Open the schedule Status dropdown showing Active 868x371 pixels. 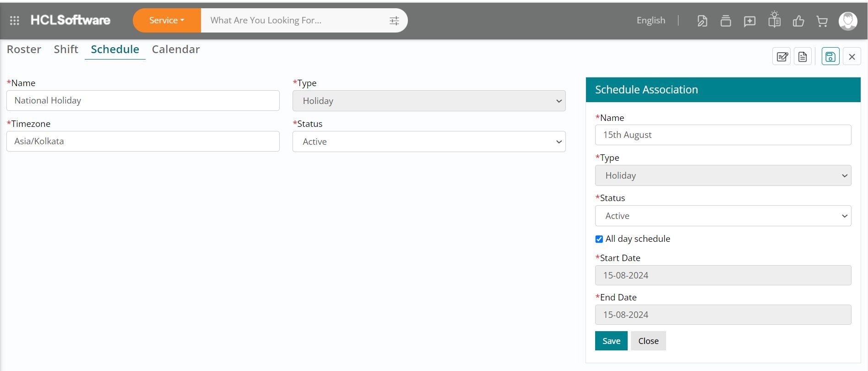[429, 142]
